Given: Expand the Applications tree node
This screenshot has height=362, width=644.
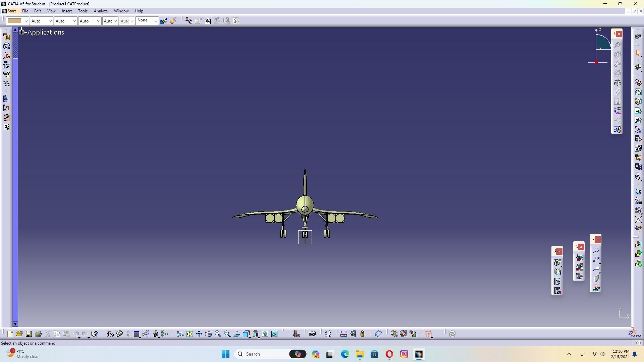Looking at the screenshot, I should (x=21, y=32).
